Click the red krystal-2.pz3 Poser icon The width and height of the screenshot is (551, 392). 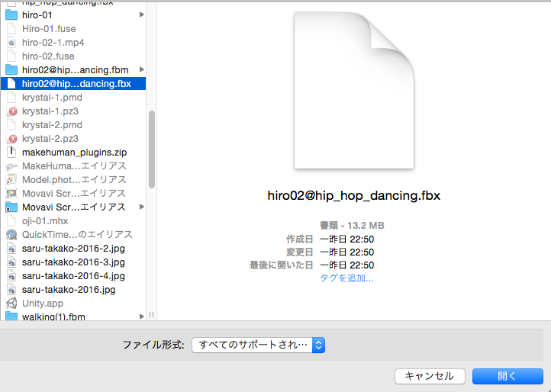[13, 139]
